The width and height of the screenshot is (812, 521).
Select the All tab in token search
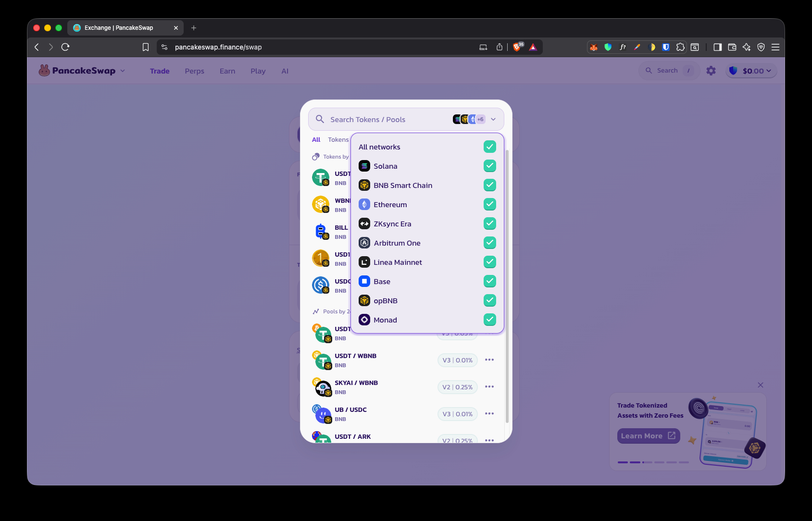pos(316,140)
